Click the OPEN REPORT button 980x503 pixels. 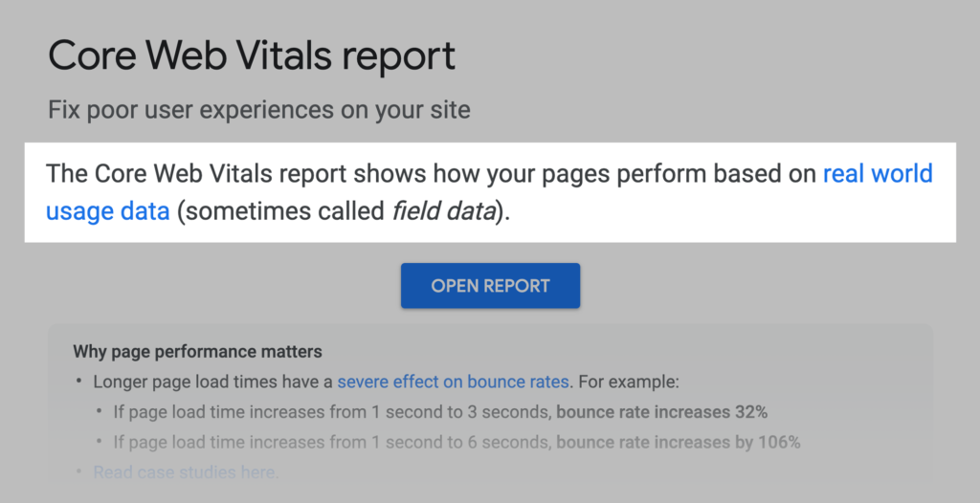pyautogui.click(x=490, y=286)
